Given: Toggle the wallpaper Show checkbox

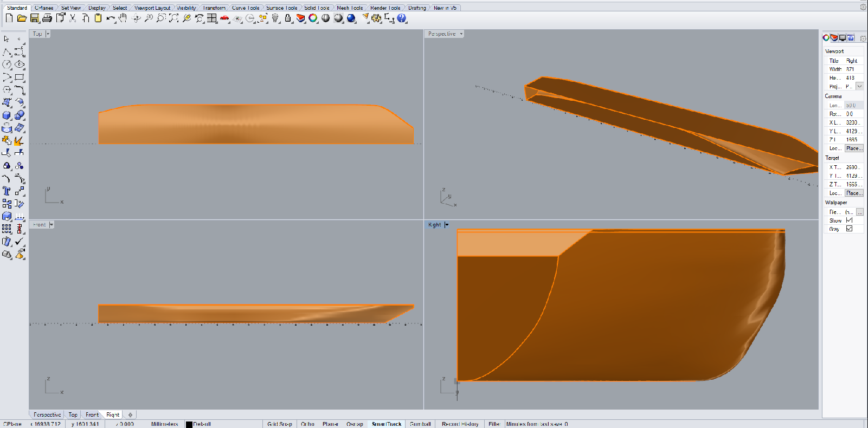Looking at the screenshot, I should [x=849, y=221].
